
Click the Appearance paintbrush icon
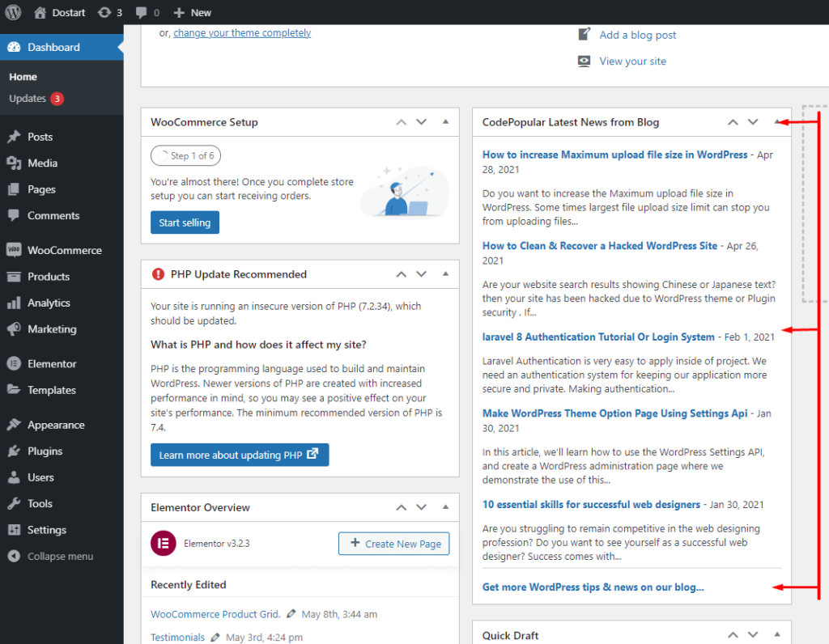(15, 425)
